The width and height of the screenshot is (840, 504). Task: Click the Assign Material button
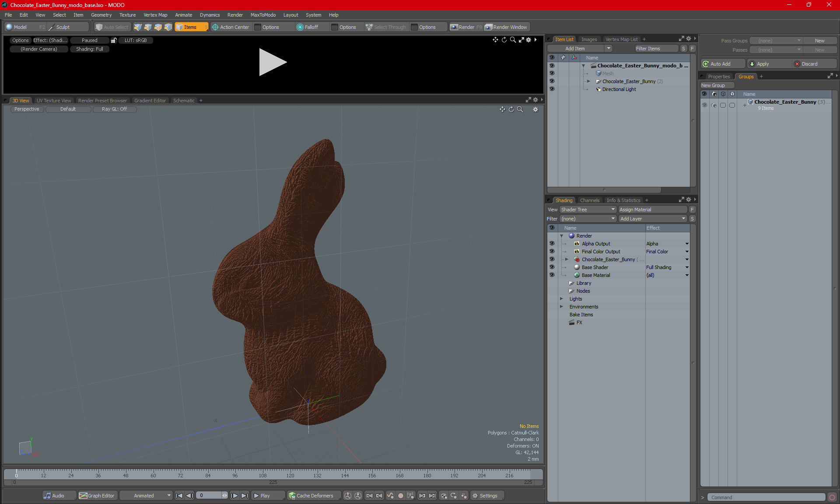click(652, 210)
